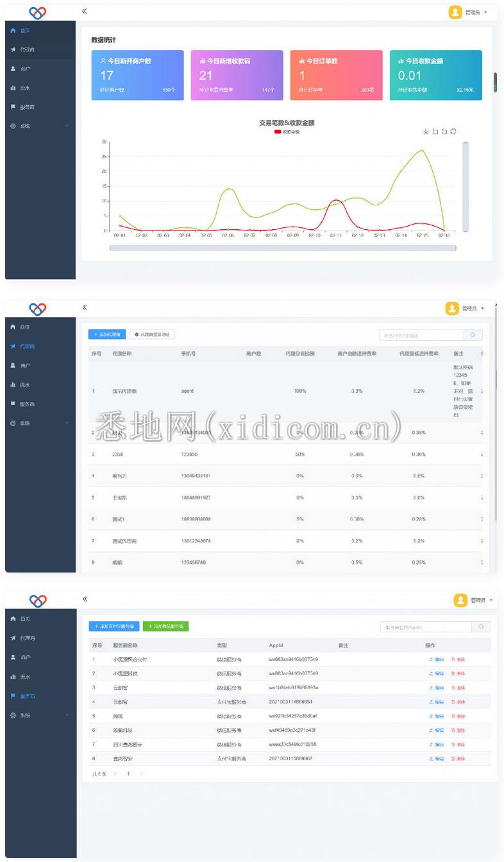The width and height of the screenshot is (504, 862).
Task: Edit service provider row number 5
Action: [437, 716]
